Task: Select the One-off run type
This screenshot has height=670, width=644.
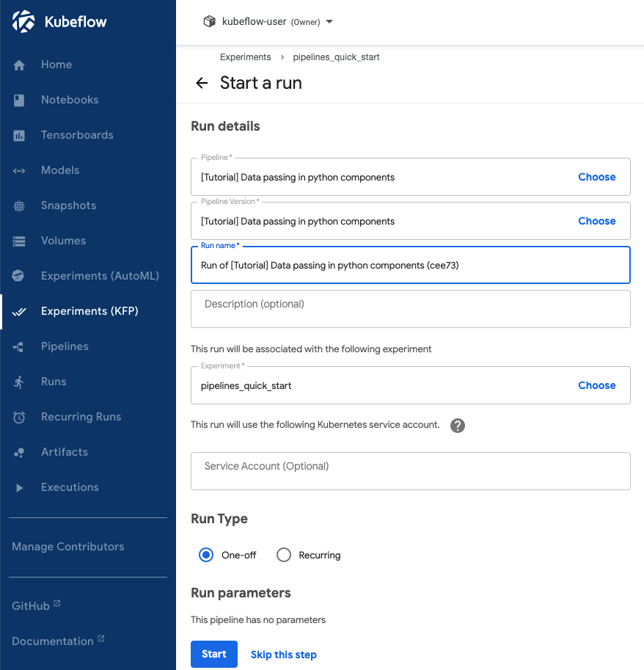Action: click(206, 555)
